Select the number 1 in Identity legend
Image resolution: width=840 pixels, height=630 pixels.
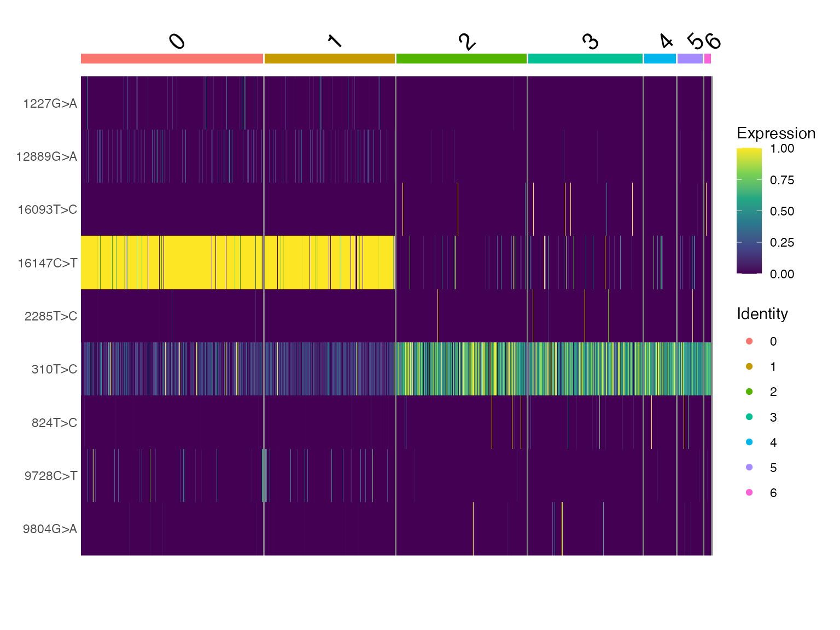[x=773, y=367]
